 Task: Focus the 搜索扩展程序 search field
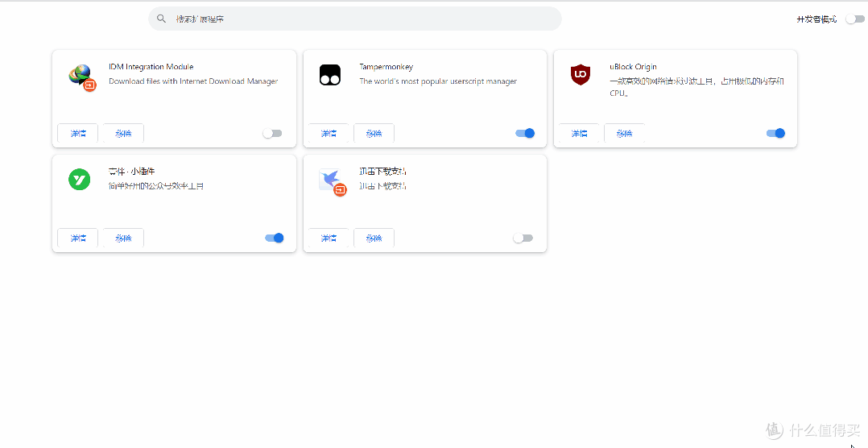(x=355, y=19)
